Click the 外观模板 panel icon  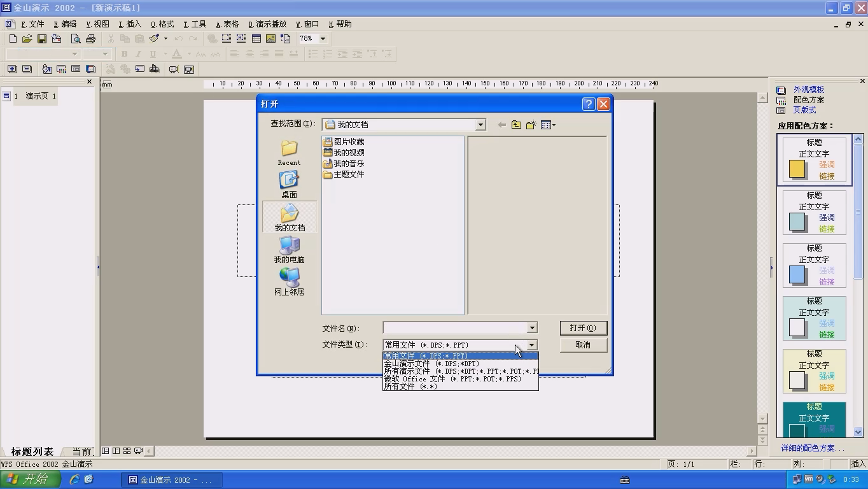[781, 90]
